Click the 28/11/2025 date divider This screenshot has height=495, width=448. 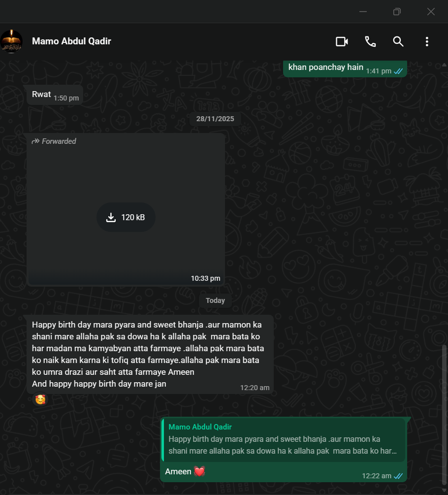[215, 119]
